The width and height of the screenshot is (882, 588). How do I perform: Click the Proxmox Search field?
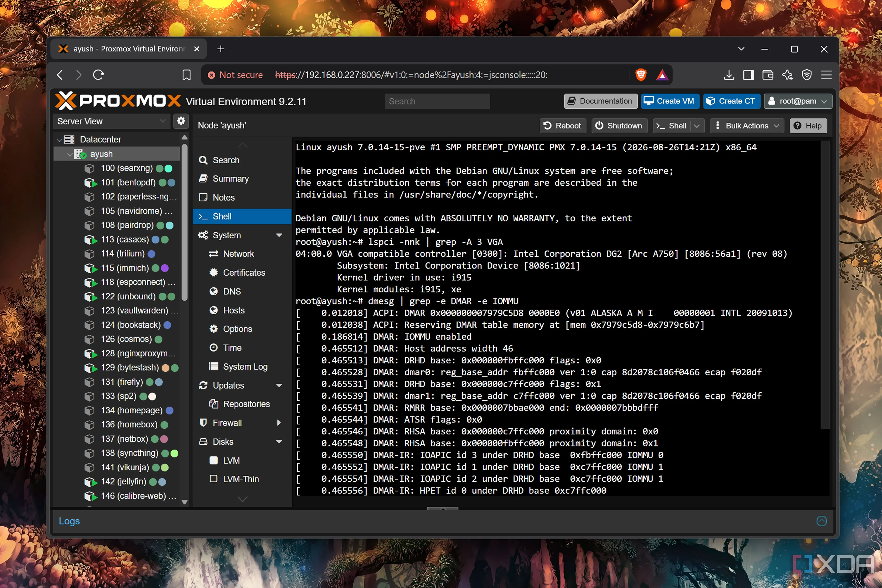point(437,101)
